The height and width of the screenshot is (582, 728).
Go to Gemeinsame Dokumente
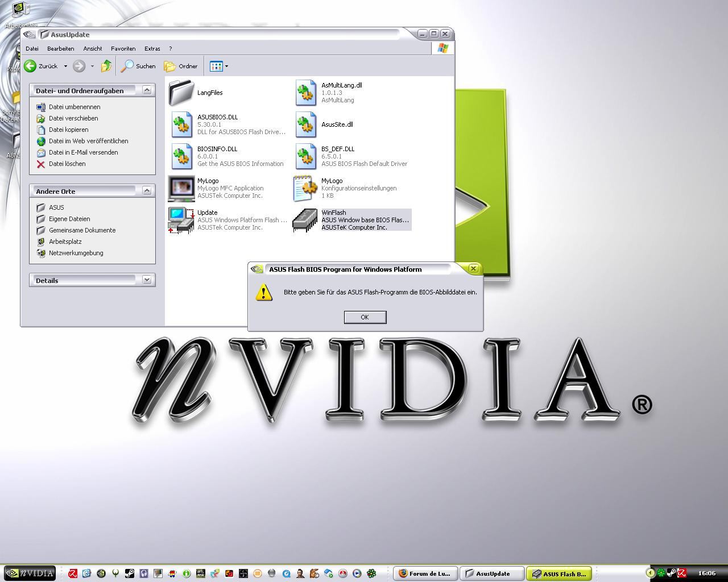click(82, 230)
